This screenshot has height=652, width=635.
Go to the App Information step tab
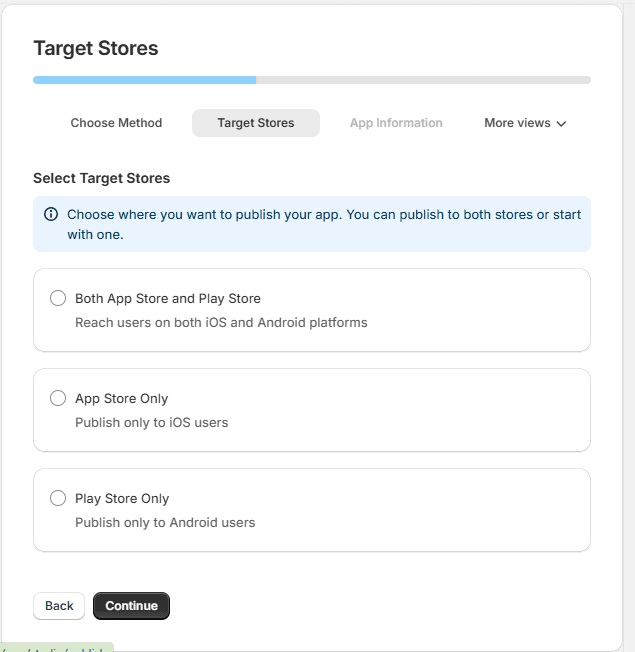[396, 123]
